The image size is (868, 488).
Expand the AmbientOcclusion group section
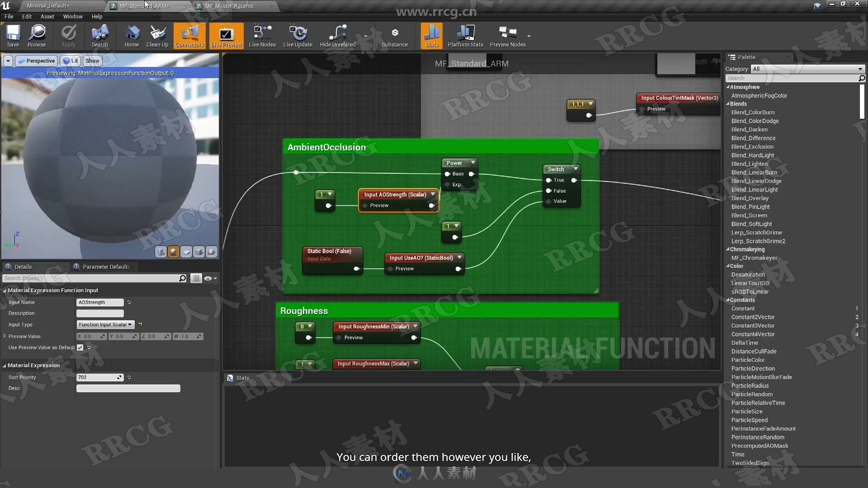[x=326, y=146]
